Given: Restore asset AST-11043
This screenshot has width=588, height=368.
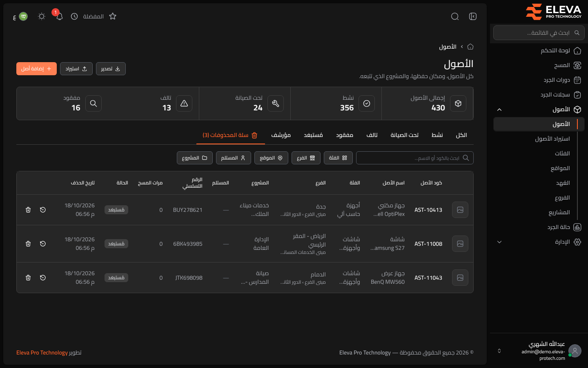Looking at the screenshot, I should [x=43, y=278].
